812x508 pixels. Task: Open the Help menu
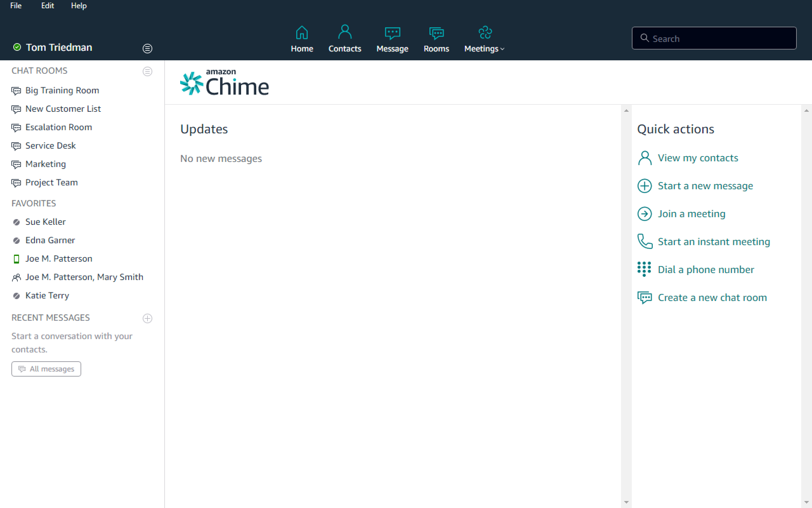[x=79, y=6]
